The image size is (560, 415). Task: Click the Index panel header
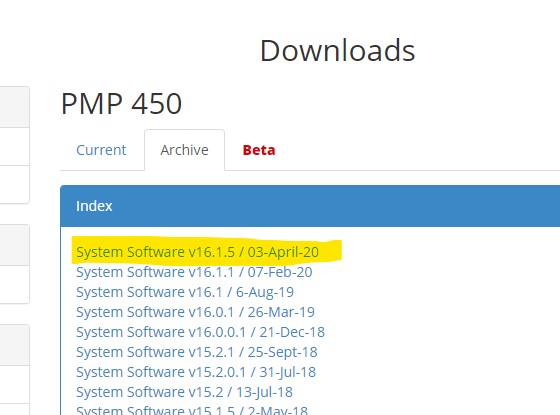(x=310, y=206)
